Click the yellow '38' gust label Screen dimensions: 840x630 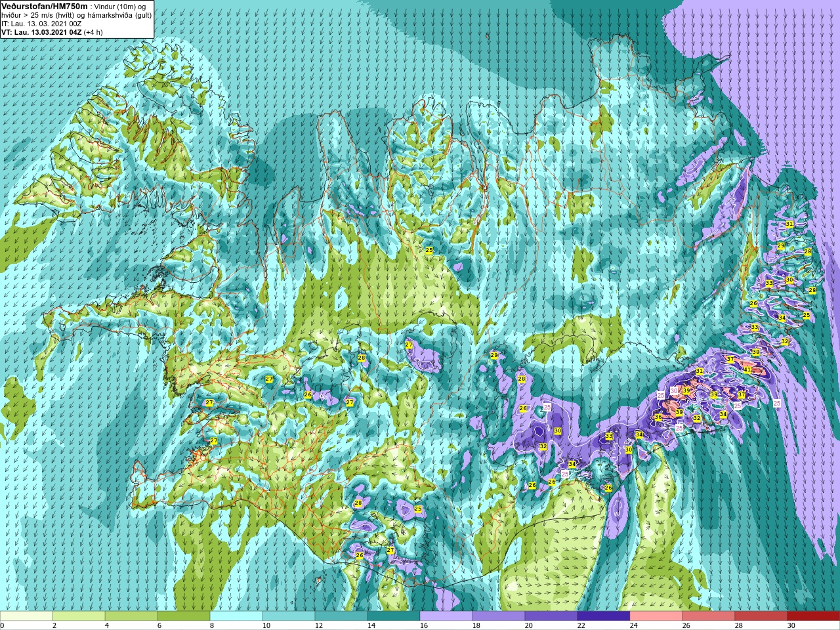(x=756, y=352)
